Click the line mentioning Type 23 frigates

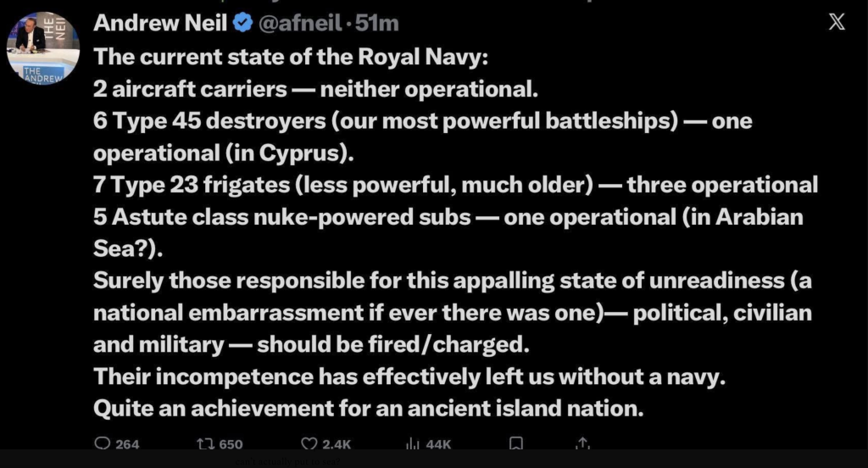(455, 186)
